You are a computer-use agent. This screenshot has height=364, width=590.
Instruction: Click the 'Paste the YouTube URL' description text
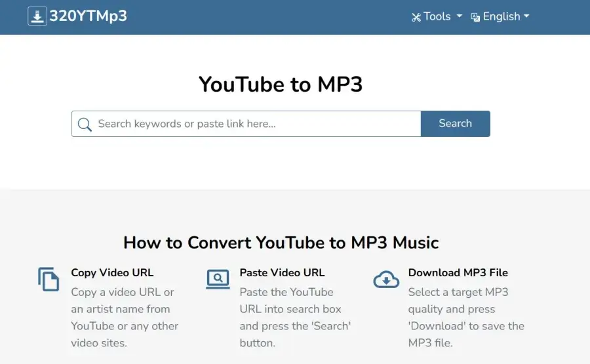tap(295, 318)
